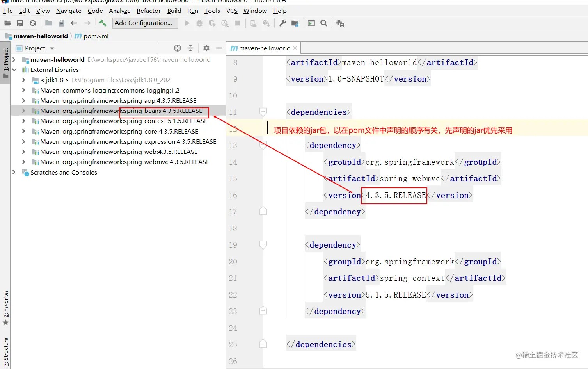Fold the dependency block at line 19
The width and height of the screenshot is (588, 369).
[263, 245]
